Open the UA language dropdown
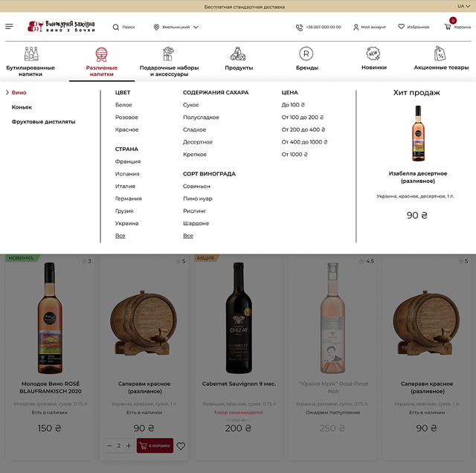Viewport: 476px width, 473px height. click(x=463, y=6)
